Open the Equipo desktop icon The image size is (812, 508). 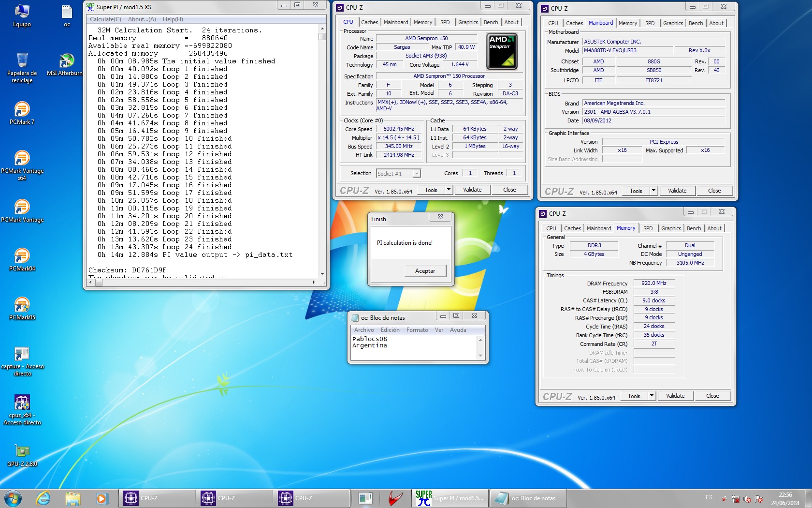tap(22, 15)
